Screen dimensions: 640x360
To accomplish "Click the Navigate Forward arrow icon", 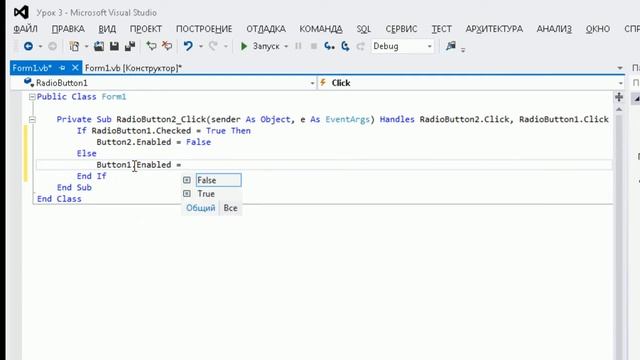I will [52, 46].
